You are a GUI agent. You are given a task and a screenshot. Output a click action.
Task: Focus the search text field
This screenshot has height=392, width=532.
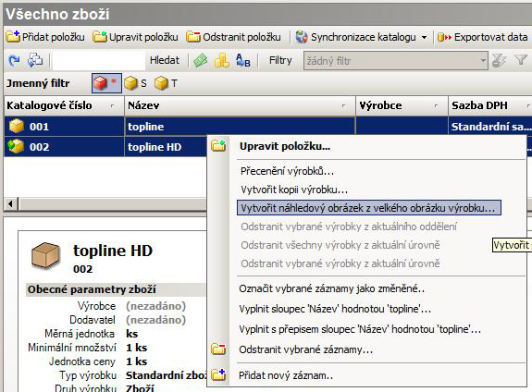coord(99,61)
